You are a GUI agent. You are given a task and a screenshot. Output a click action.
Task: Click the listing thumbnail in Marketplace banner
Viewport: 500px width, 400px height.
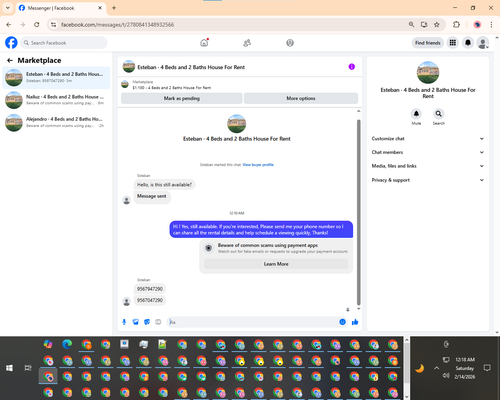coord(125,84)
